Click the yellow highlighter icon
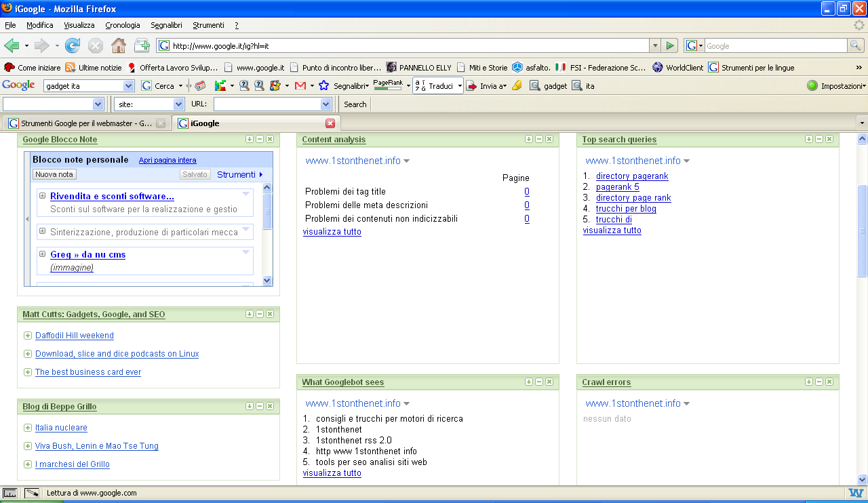 (x=517, y=85)
